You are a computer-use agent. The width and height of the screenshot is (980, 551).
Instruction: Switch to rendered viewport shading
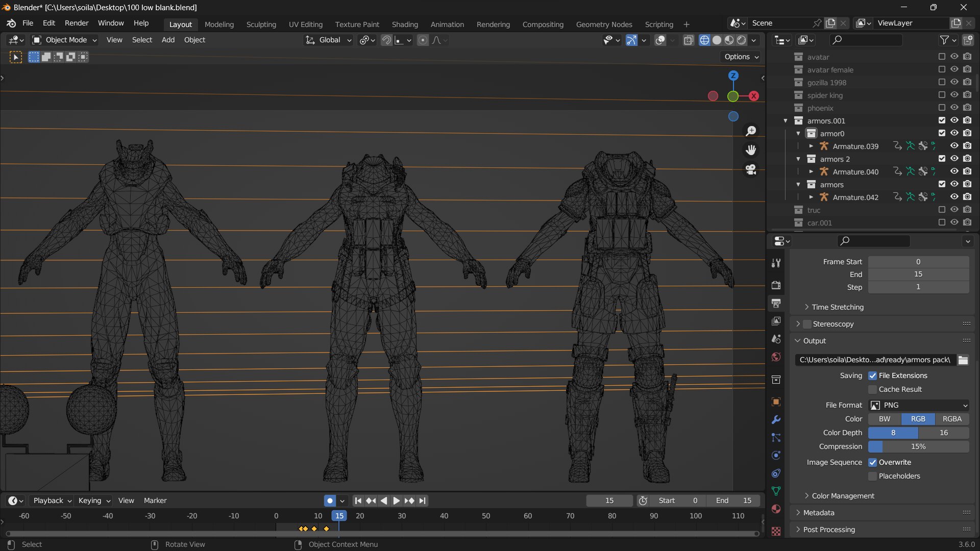click(x=742, y=40)
